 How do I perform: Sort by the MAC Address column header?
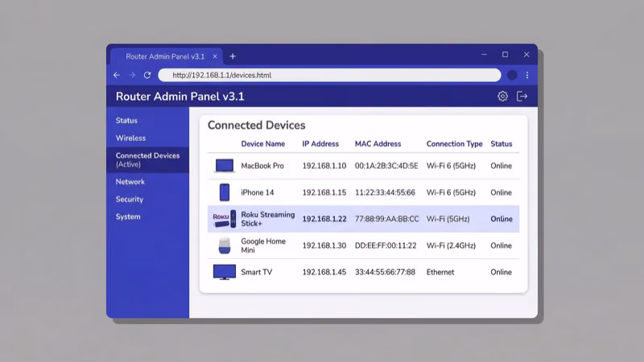378,144
